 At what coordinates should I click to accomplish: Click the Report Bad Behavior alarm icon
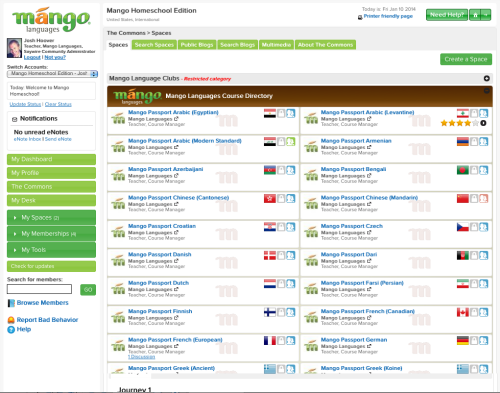(11, 320)
